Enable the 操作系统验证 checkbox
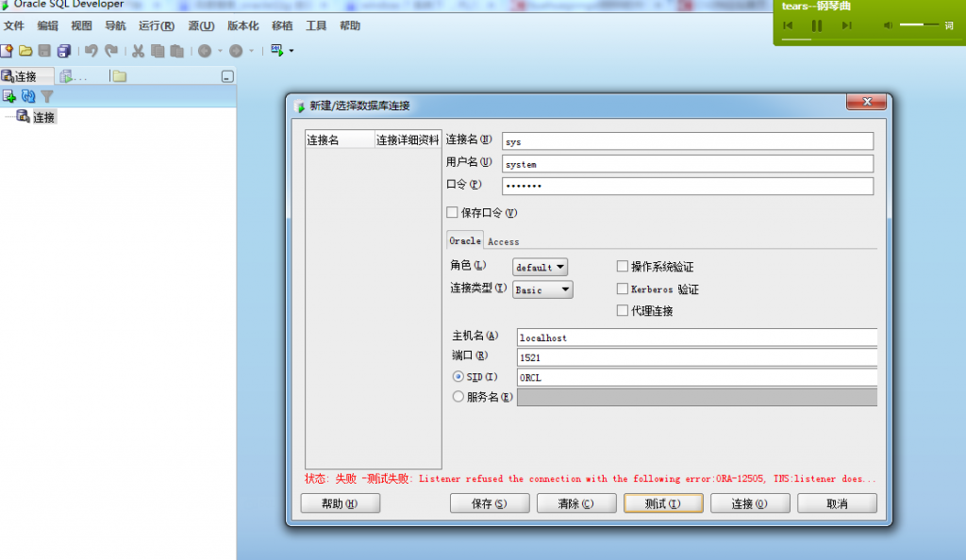Screen dimensions: 966x560 pos(623,266)
